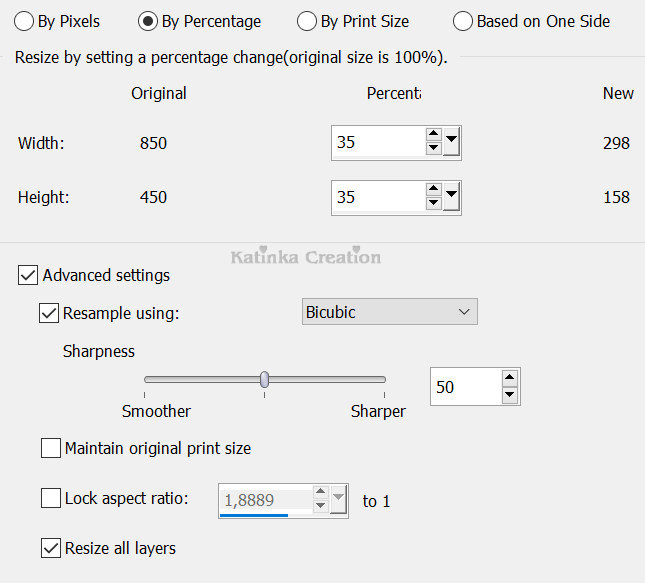Click the Width percentage input field
645x583 pixels.
pos(377,143)
